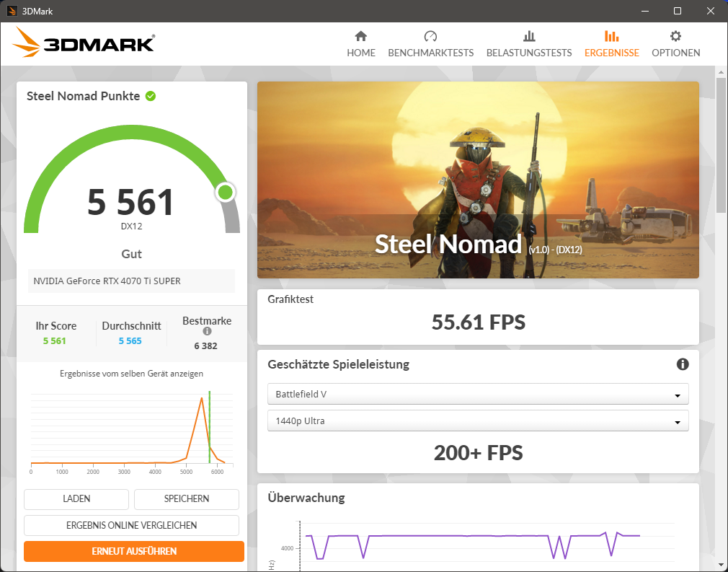
Task: Click the 'Gut' rating label
Action: pyautogui.click(x=131, y=254)
